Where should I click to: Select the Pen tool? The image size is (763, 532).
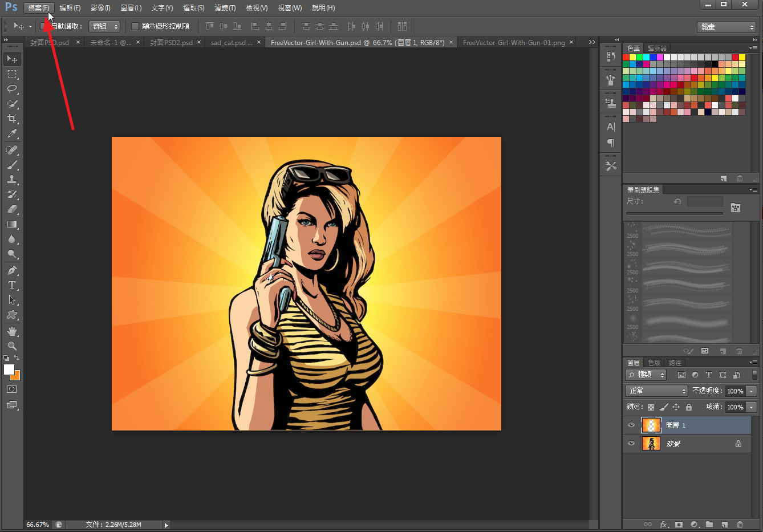click(x=12, y=270)
